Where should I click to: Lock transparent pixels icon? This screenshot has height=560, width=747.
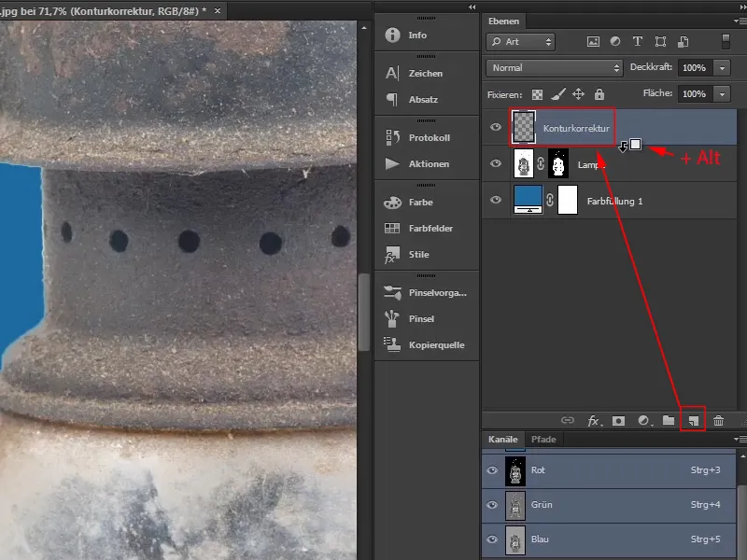[538, 94]
